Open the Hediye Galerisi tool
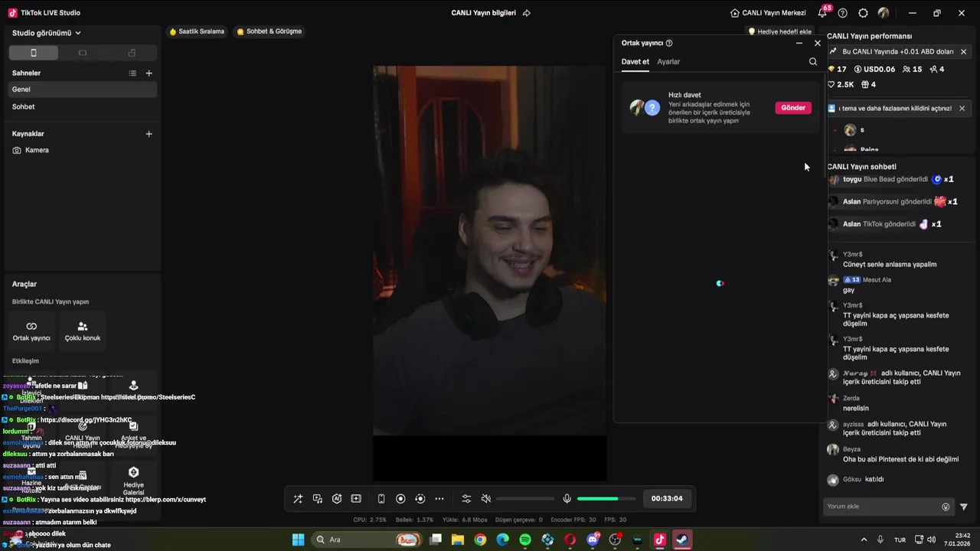This screenshot has width=980, height=551. (x=133, y=481)
